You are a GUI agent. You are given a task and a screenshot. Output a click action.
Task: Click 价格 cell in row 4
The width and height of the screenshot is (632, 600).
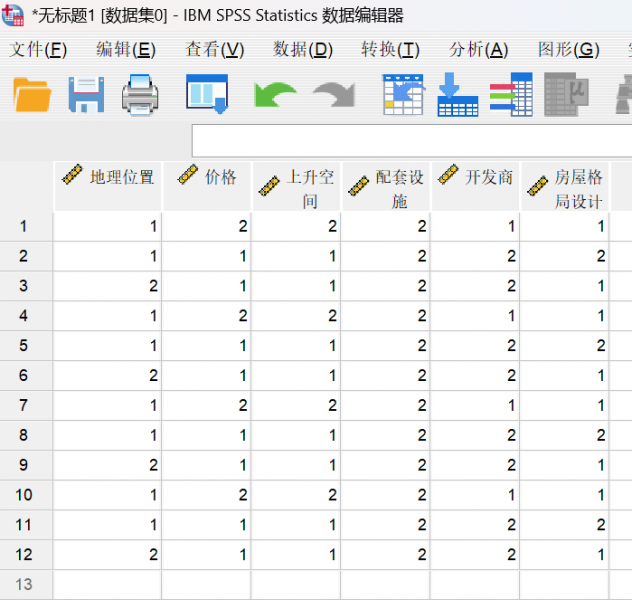[206, 316]
